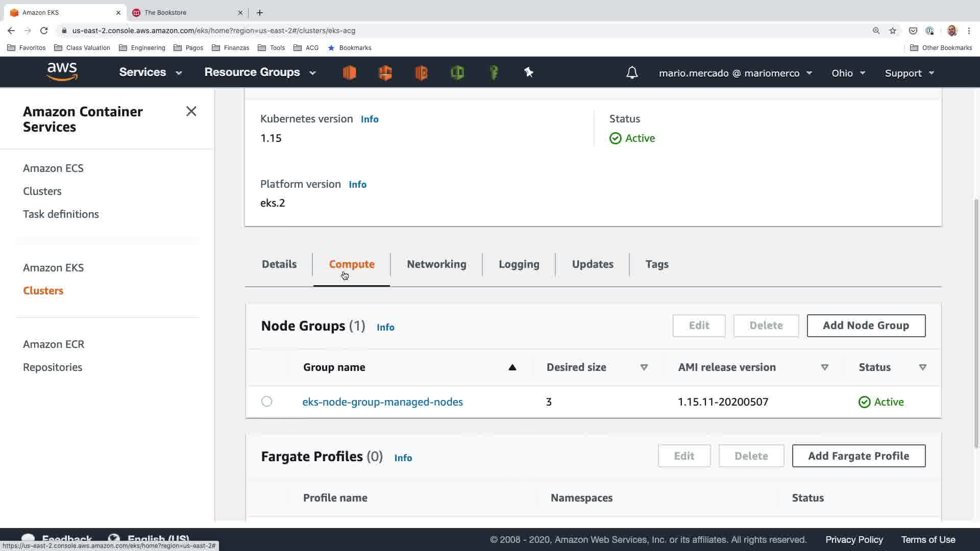980x551 pixels.
Task: Click the browser reload icon
Action: 44,31
